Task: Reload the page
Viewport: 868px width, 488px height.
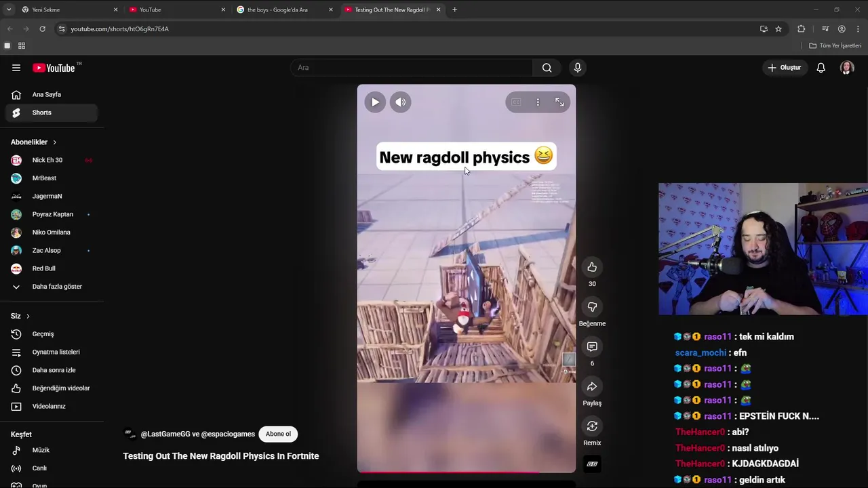Action: 42,29
